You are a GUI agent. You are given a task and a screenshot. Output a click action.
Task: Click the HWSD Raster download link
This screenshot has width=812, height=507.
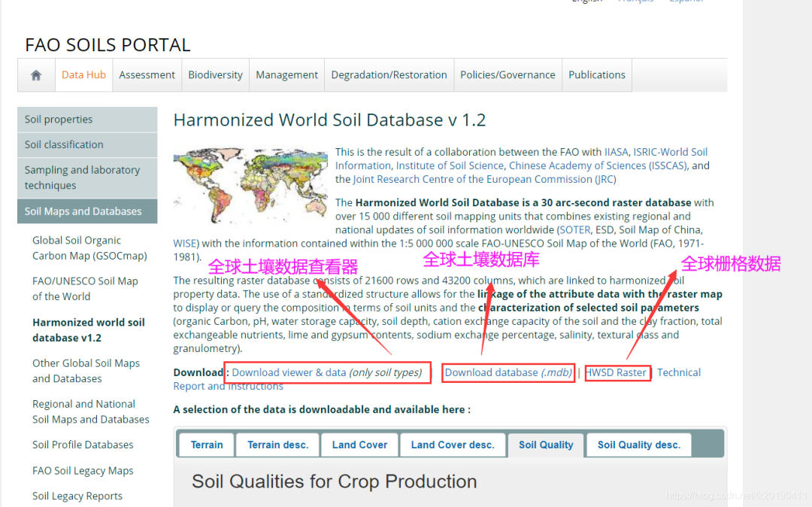pyautogui.click(x=617, y=372)
